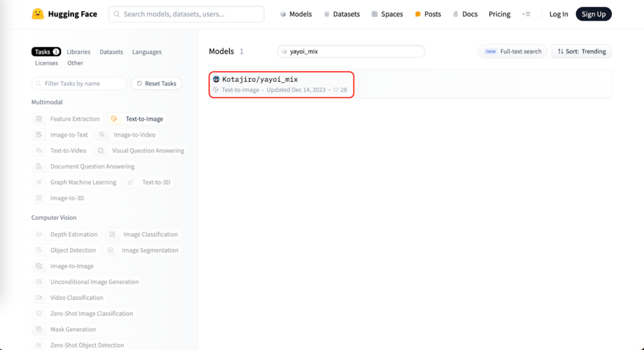Open the Sort: Trending dropdown

pos(581,52)
